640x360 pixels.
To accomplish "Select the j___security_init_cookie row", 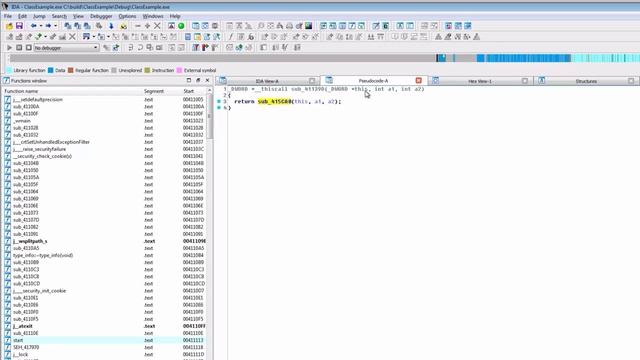I will click(106, 291).
